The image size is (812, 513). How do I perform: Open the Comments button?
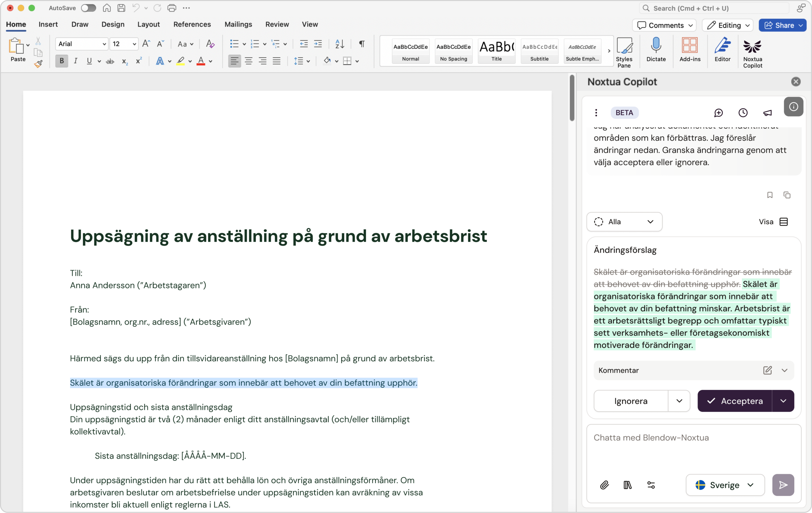coord(664,25)
